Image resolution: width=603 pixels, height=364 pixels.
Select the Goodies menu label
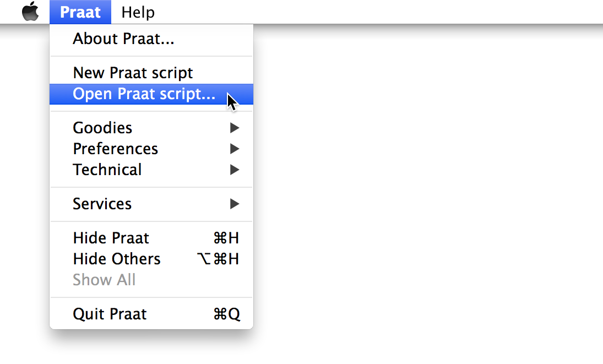click(x=102, y=128)
